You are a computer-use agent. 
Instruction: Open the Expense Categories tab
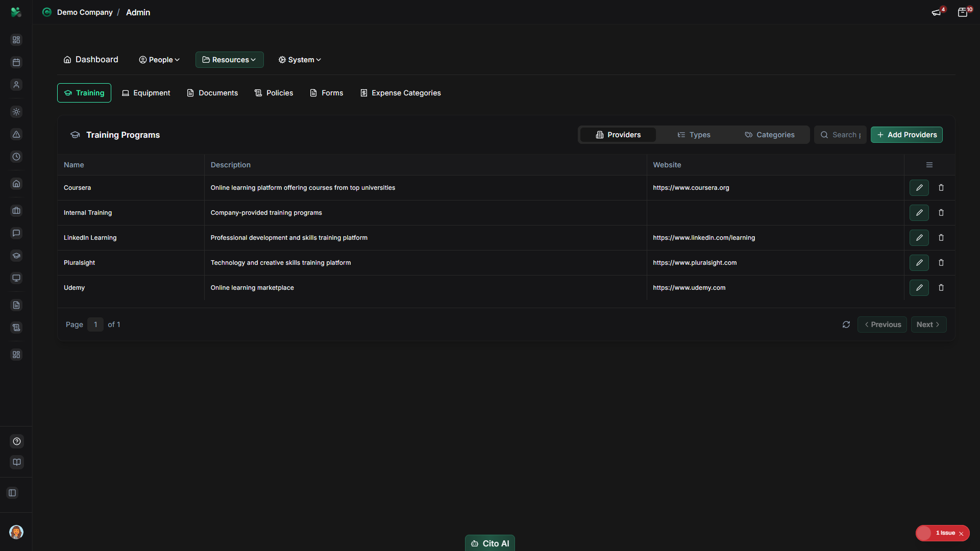point(400,93)
